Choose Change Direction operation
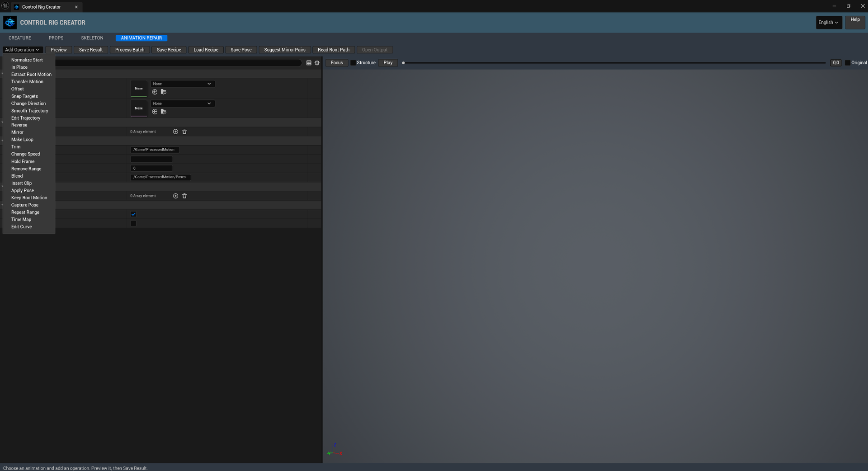The width and height of the screenshot is (868, 471). point(29,104)
